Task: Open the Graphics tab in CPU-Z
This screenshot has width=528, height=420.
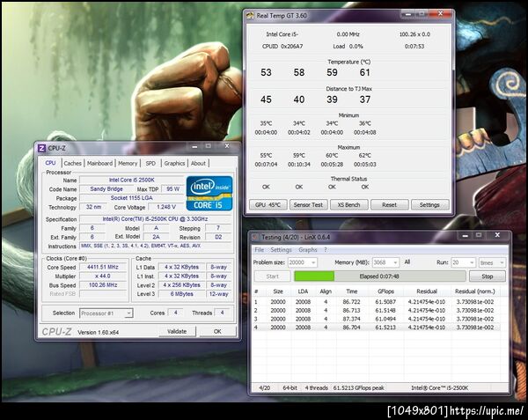Action: click(x=174, y=164)
